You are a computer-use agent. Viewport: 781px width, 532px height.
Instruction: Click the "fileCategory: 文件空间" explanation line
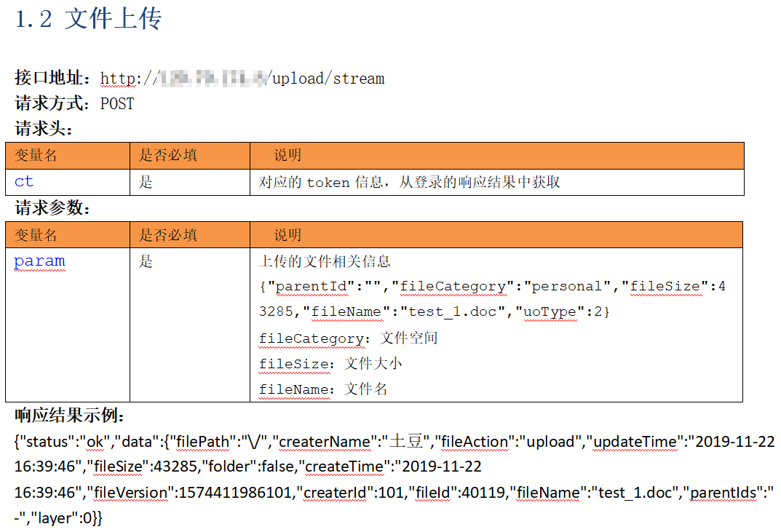348,338
